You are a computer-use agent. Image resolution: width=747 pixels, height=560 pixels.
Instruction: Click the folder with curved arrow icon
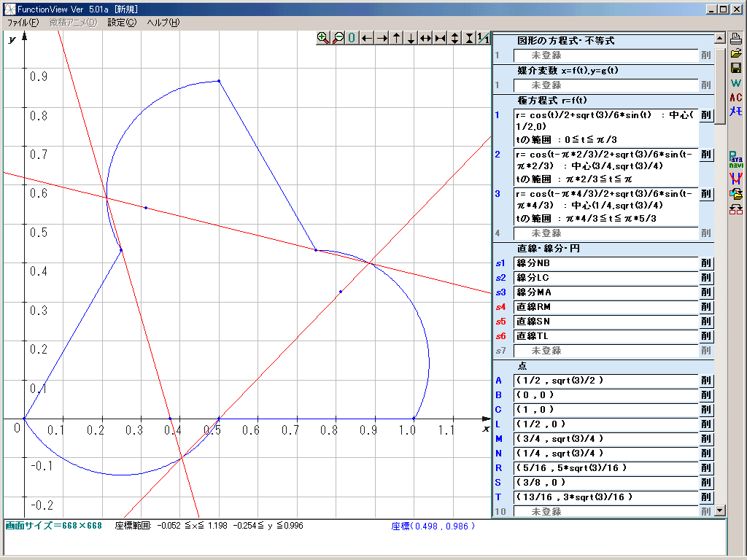[736, 194]
